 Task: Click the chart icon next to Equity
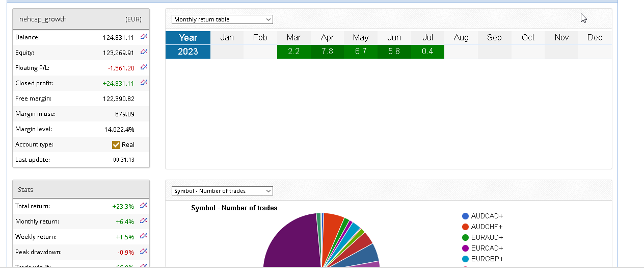click(x=144, y=52)
